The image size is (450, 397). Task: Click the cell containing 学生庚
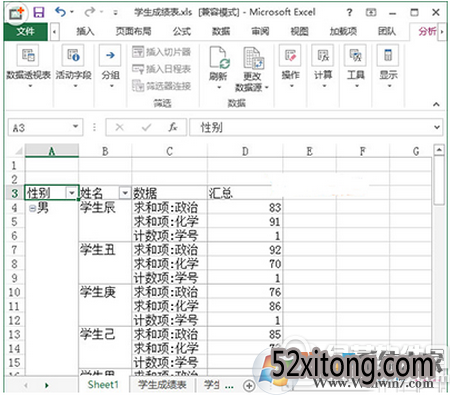pos(105,292)
